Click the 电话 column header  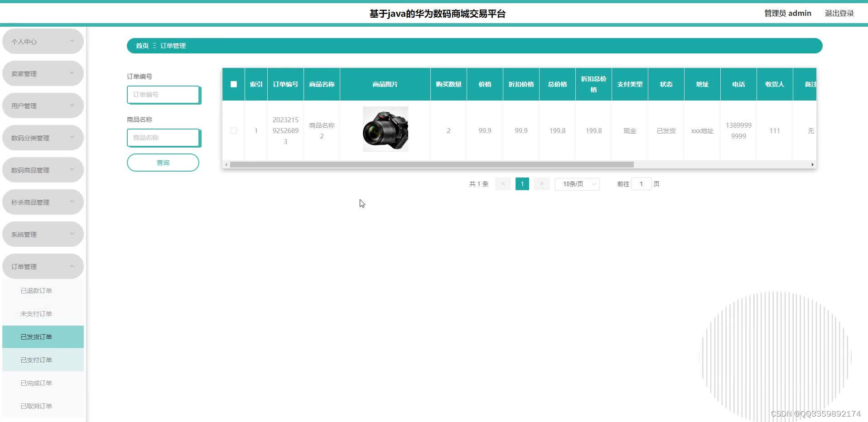tap(738, 84)
